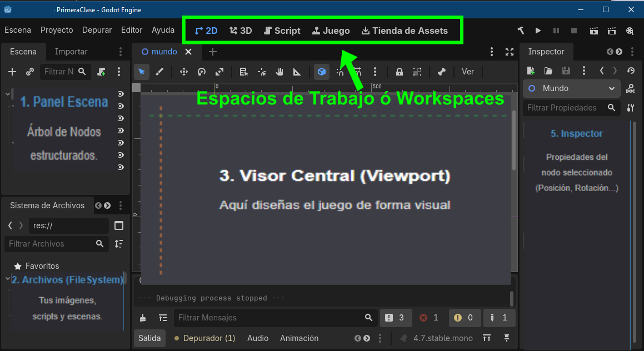Choose the list-select tool in viewport toolbar

243,72
